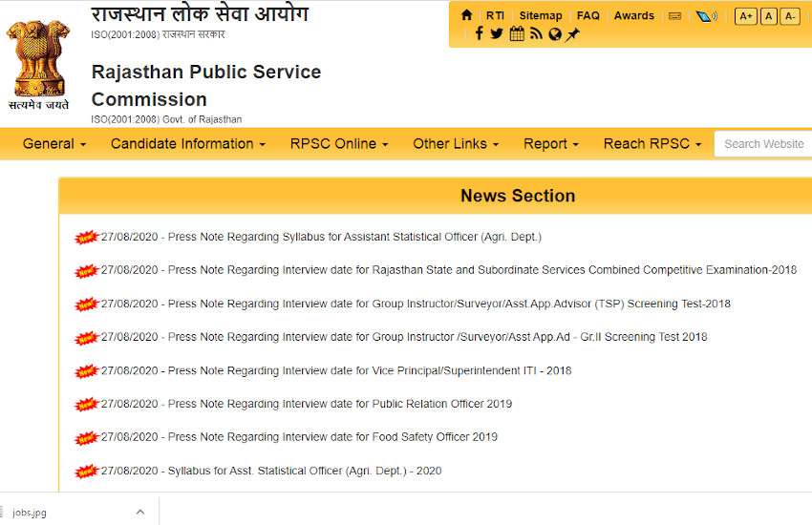Open the Sitemap link
The height and width of the screenshot is (525, 812).
point(541,16)
